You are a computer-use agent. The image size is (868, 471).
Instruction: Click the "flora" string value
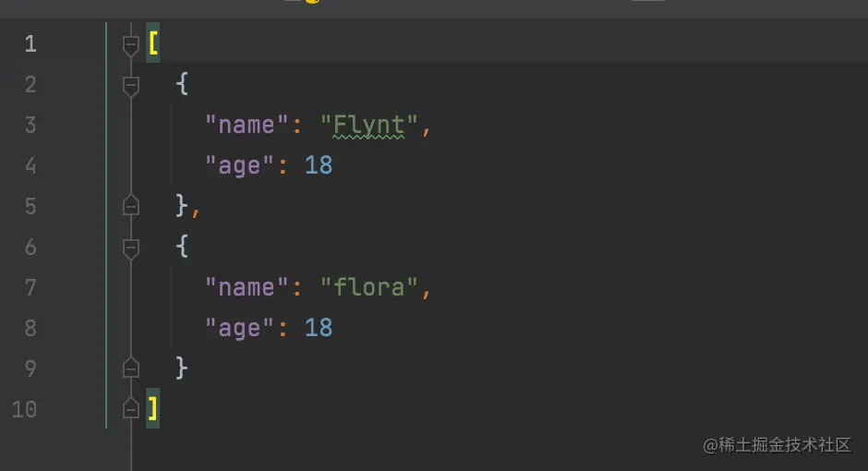pos(368,287)
